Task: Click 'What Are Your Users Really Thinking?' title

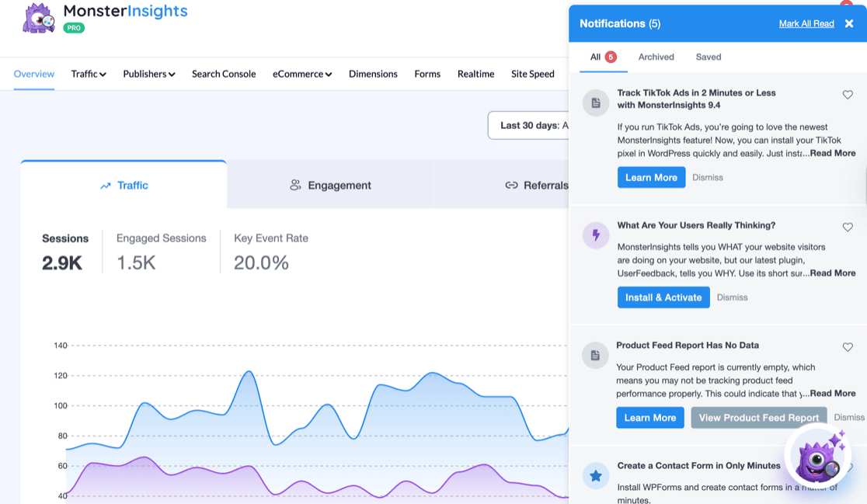Action: coord(696,225)
